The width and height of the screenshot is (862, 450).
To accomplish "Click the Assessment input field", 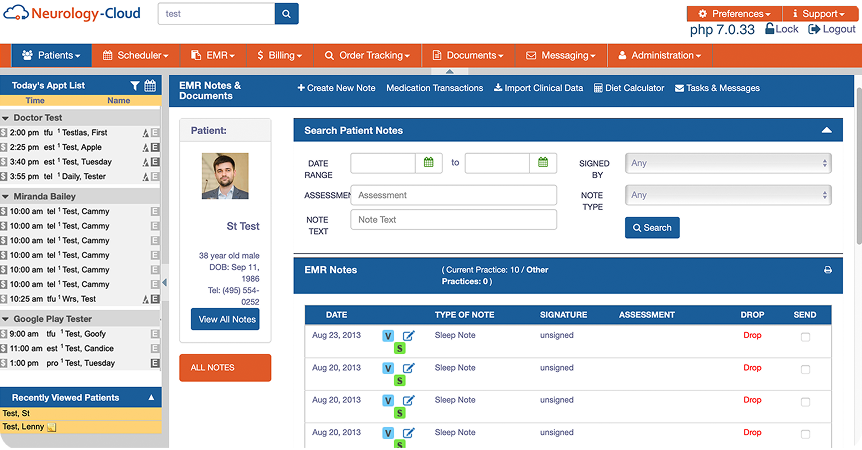I will (x=454, y=195).
